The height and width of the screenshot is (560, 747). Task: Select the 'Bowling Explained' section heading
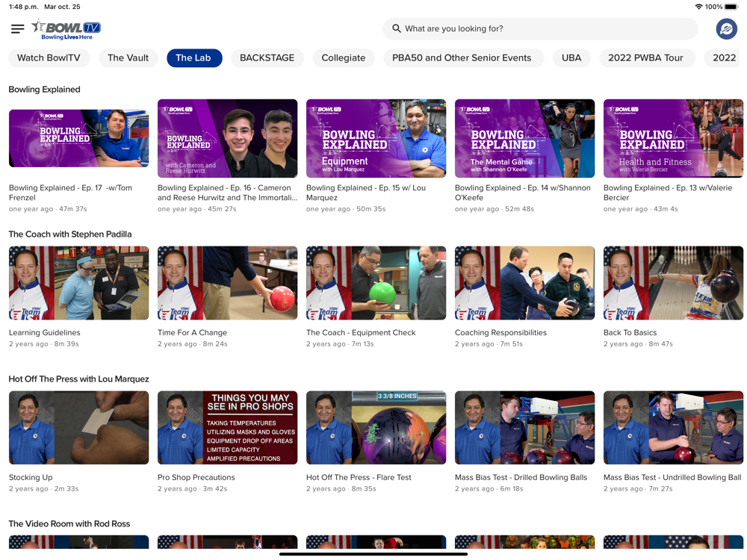click(x=44, y=89)
